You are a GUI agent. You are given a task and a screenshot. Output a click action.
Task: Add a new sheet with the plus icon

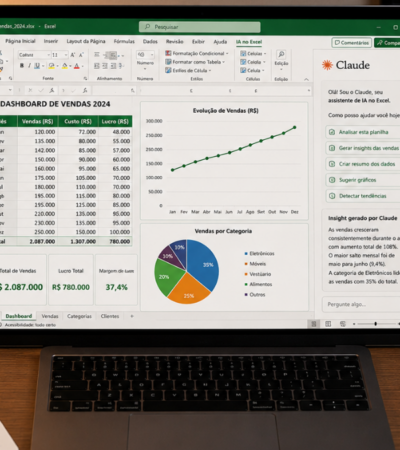click(x=132, y=316)
